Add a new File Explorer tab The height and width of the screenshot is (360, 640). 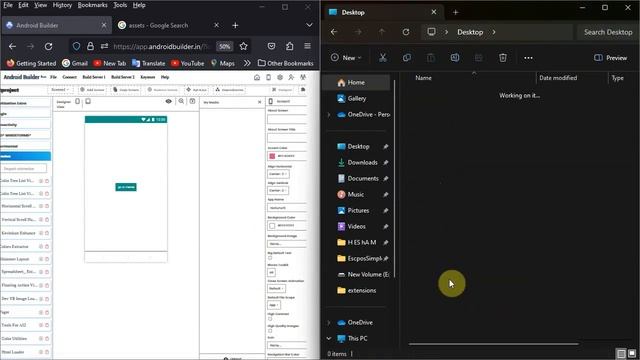point(456,13)
